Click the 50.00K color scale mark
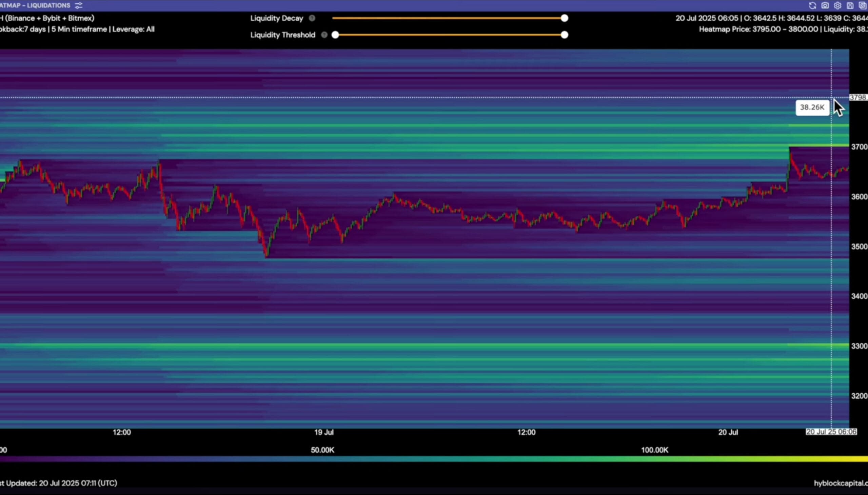Screen dimensions: 868x495 click(x=322, y=450)
